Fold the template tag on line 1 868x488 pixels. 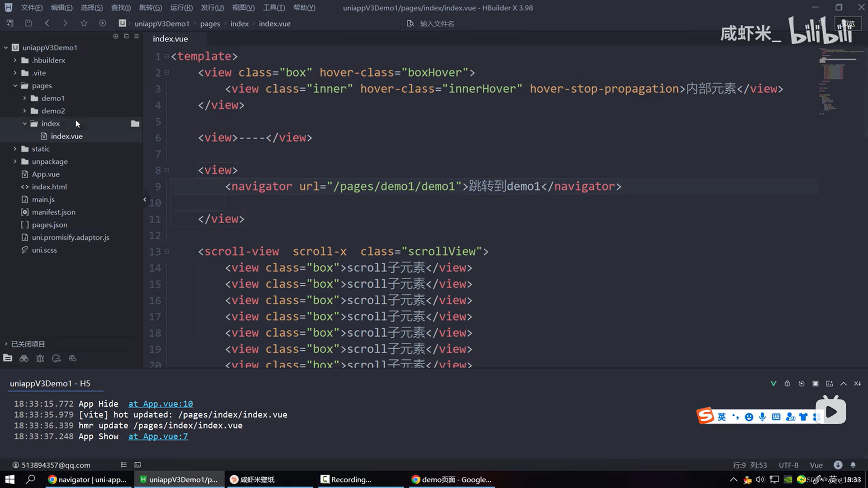[x=166, y=56]
